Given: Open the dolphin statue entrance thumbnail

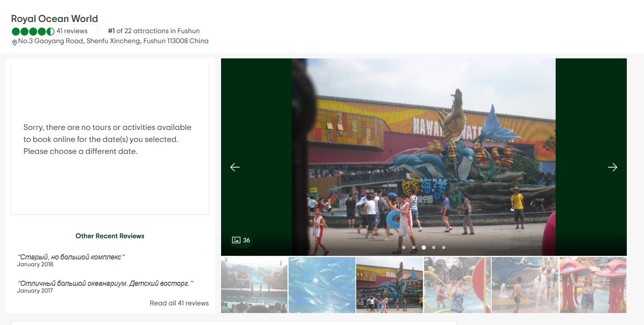Looking at the screenshot, I should click(x=389, y=285).
